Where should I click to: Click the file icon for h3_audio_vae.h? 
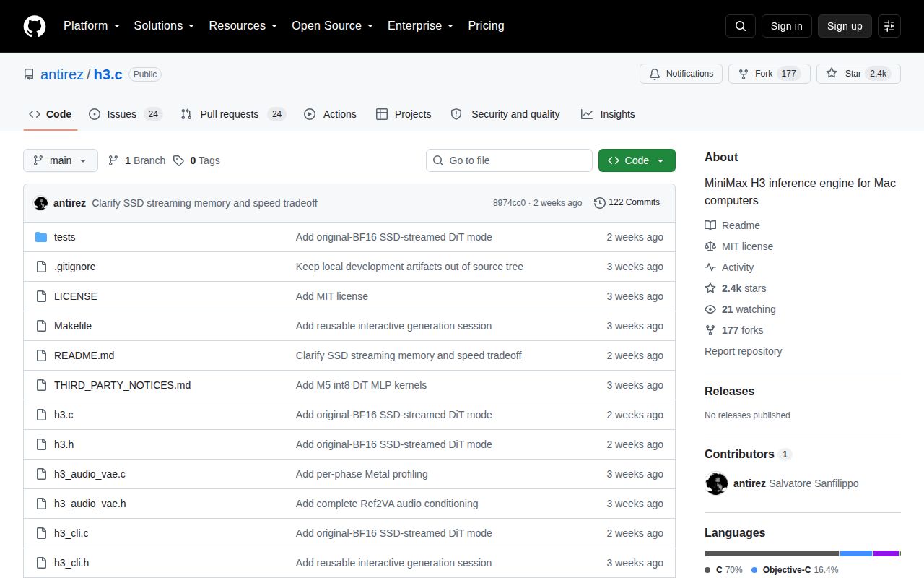tap(41, 504)
